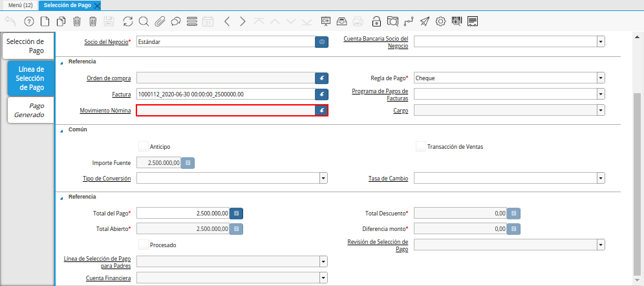Click the Help question mark icon

28,21
